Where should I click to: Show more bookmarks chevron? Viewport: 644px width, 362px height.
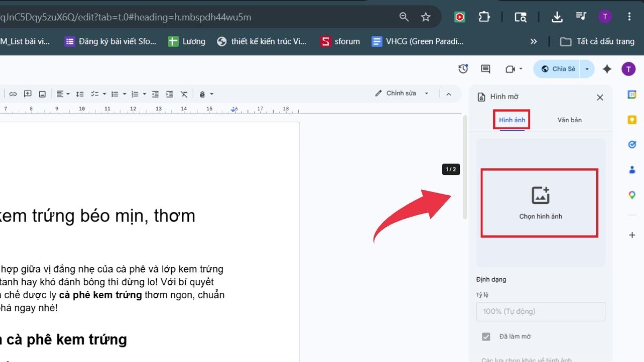point(533,41)
